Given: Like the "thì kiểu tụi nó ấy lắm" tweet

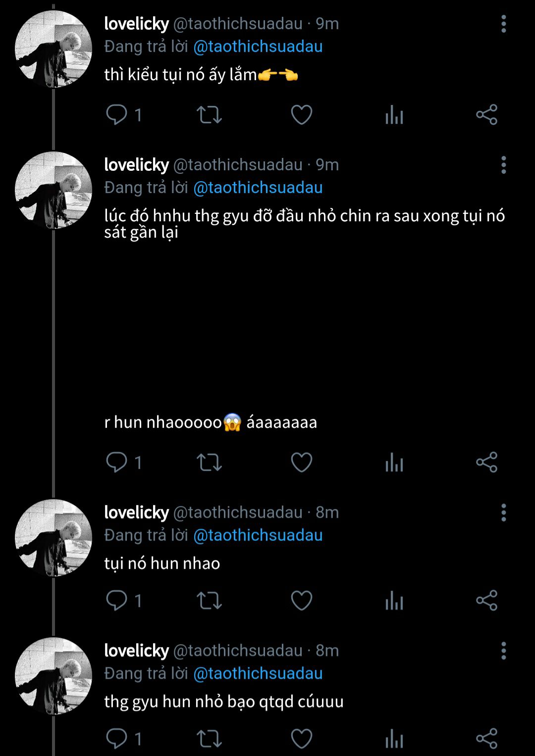Looking at the screenshot, I should pyautogui.click(x=301, y=115).
